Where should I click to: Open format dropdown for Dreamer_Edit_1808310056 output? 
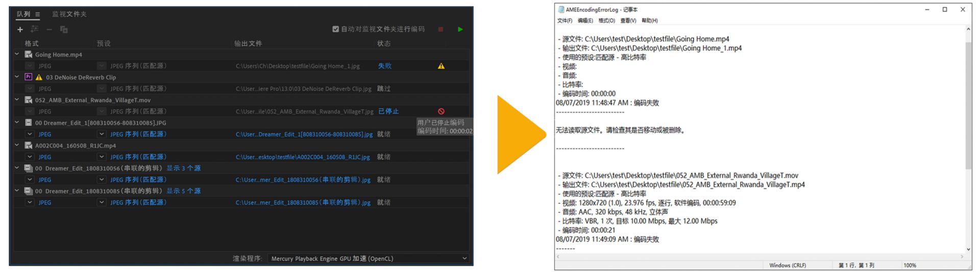(30, 180)
